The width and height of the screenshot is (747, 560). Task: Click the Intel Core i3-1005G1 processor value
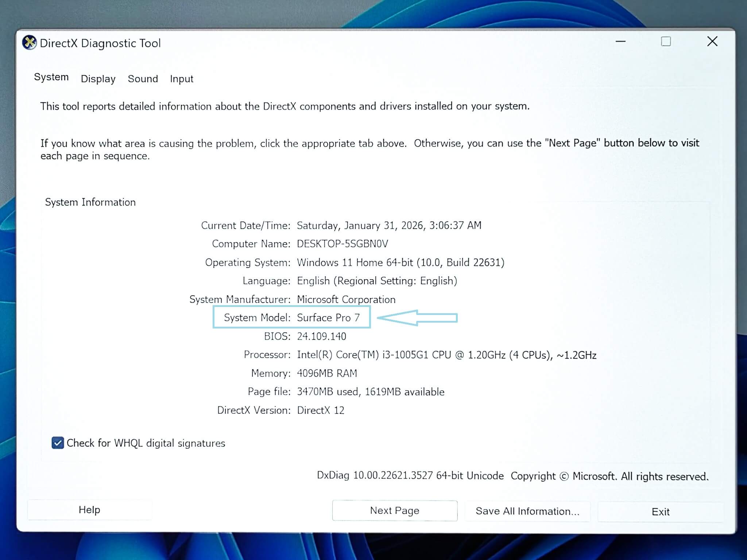446,355
